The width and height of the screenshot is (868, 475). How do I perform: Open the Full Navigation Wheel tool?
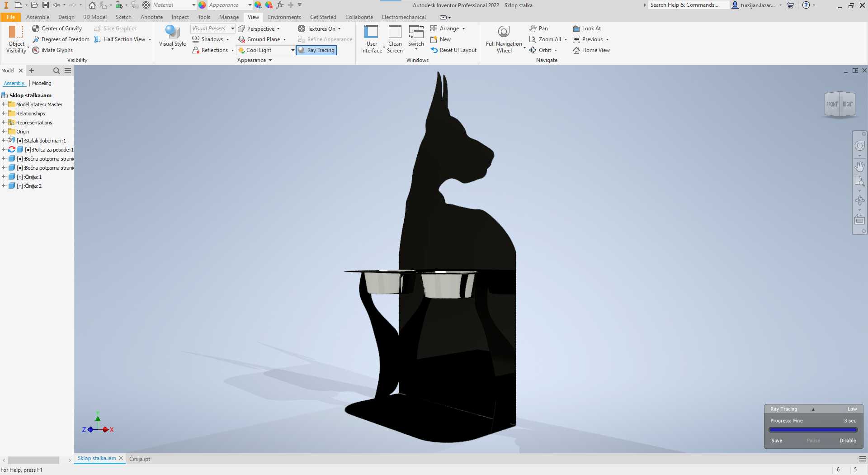[504, 39]
